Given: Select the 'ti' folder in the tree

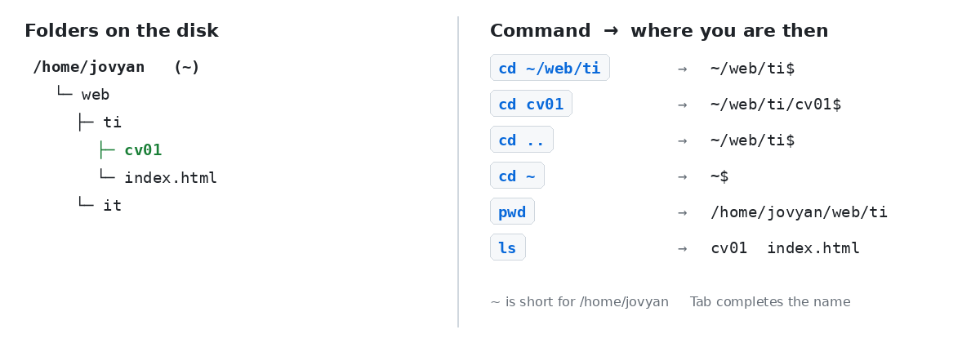Looking at the screenshot, I should click(112, 122).
